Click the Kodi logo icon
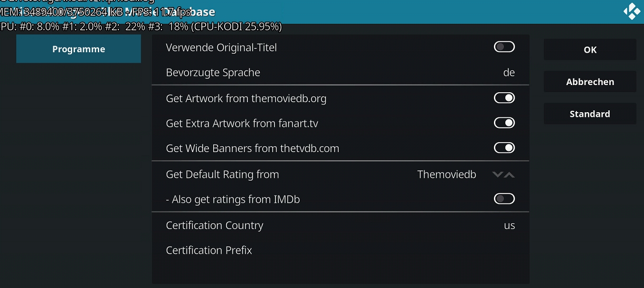The height and width of the screenshot is (288, 644). coord(632,11)
